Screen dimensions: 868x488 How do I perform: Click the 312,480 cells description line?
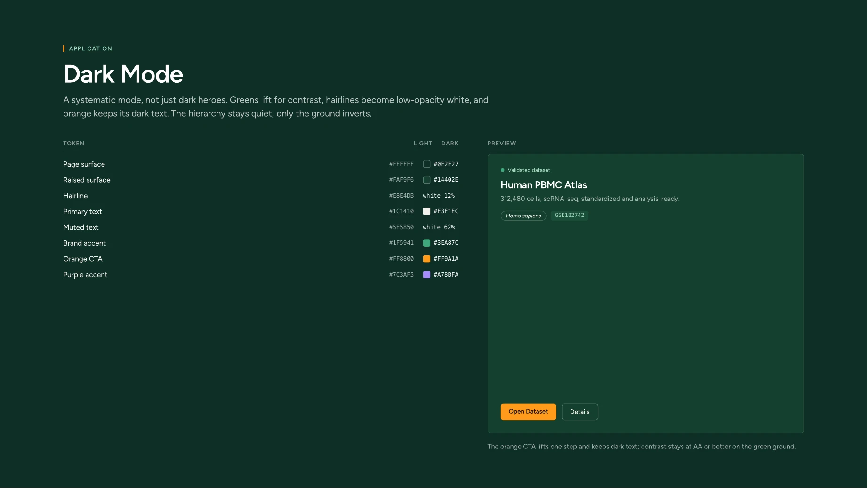[590, 199]
